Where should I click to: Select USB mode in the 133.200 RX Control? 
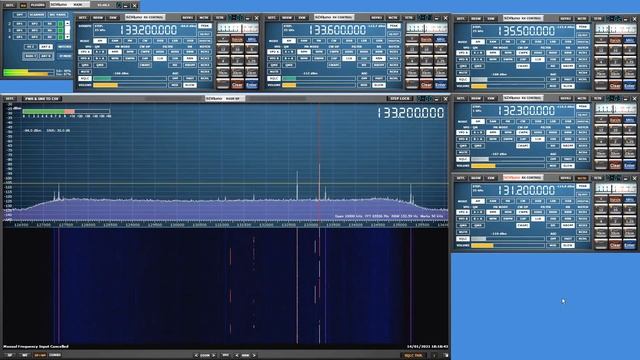[x=190, y=41]
